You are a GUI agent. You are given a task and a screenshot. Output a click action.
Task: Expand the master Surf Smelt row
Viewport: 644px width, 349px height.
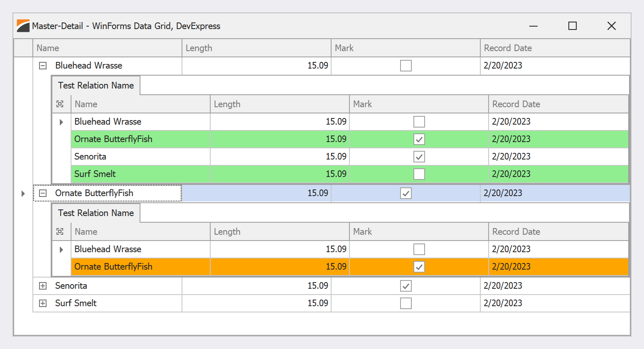[x=43, y=303]
